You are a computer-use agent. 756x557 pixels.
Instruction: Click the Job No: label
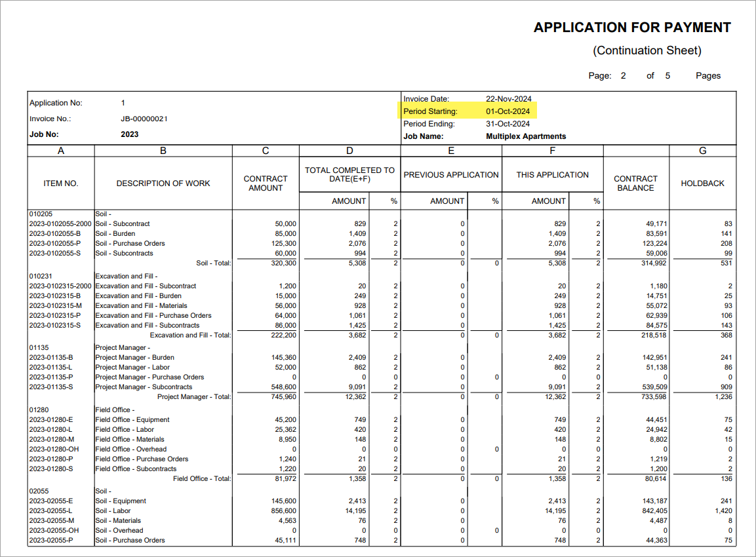coord(44,134)
